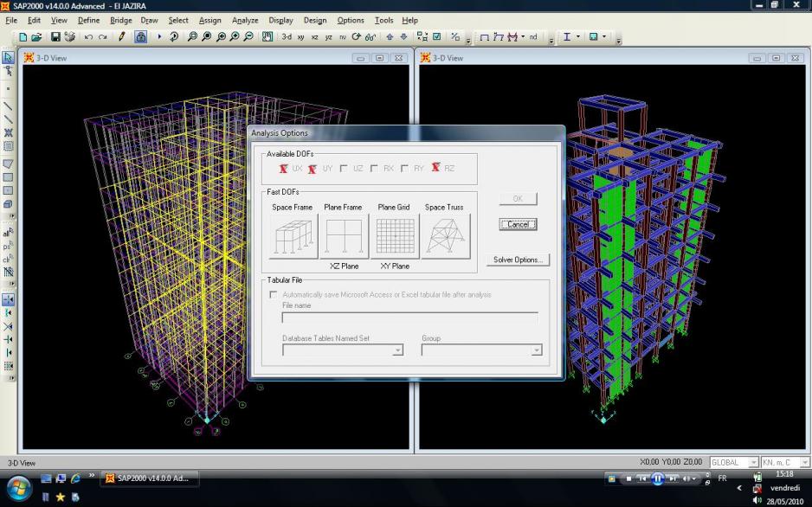Select the pointer tool in left sidebar
This screenshot has width=812, height=507.
coord(8,57)
